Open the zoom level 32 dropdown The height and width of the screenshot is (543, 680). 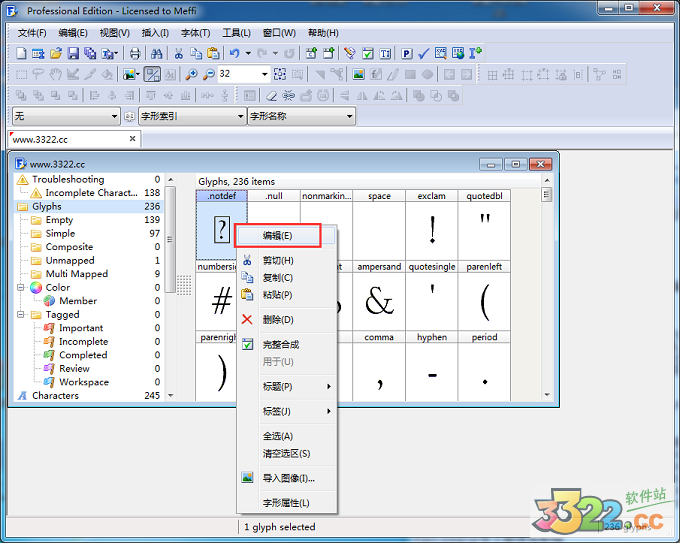(x=265, y=74)
